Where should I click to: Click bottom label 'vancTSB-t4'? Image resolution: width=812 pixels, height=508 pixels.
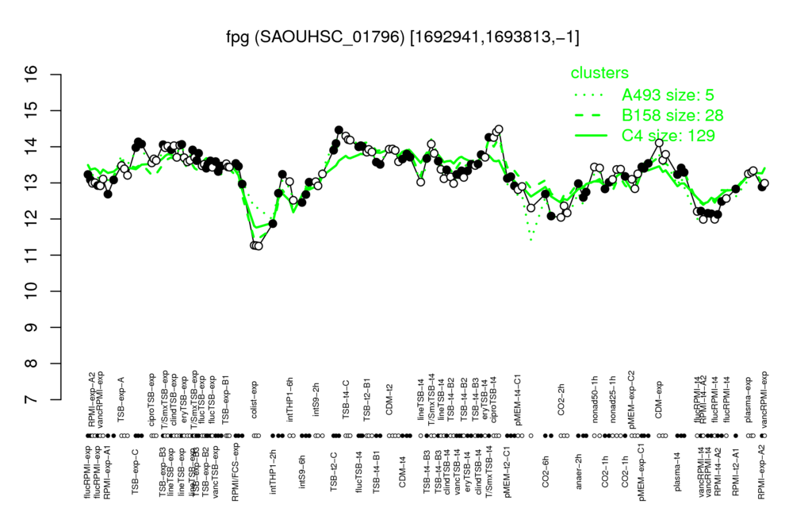click(457, 470)
